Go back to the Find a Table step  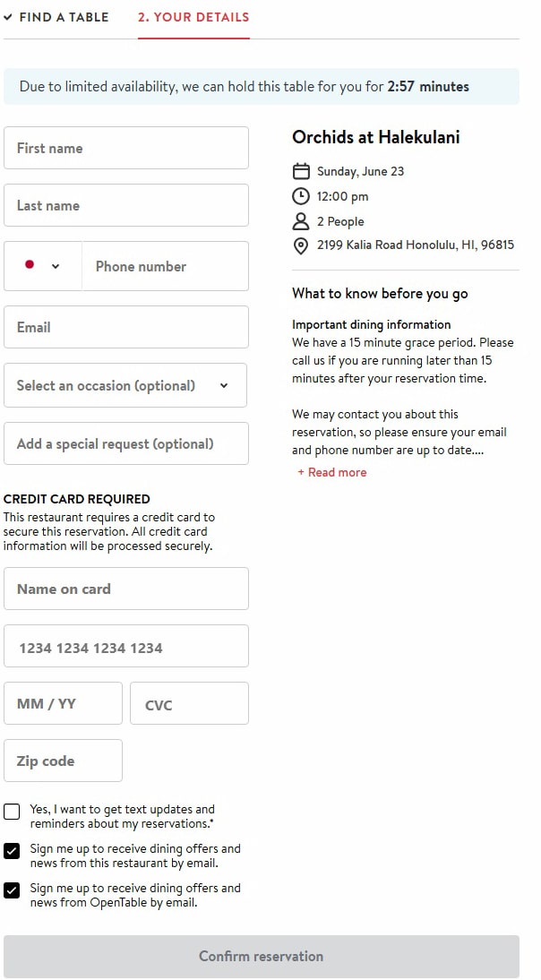click(x=63, y=17)
